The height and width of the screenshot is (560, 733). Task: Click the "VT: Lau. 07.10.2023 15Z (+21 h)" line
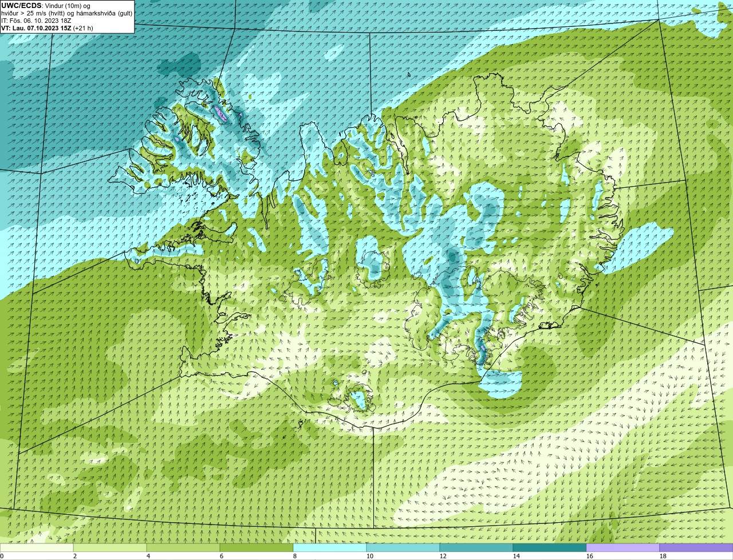coord(47,28)
